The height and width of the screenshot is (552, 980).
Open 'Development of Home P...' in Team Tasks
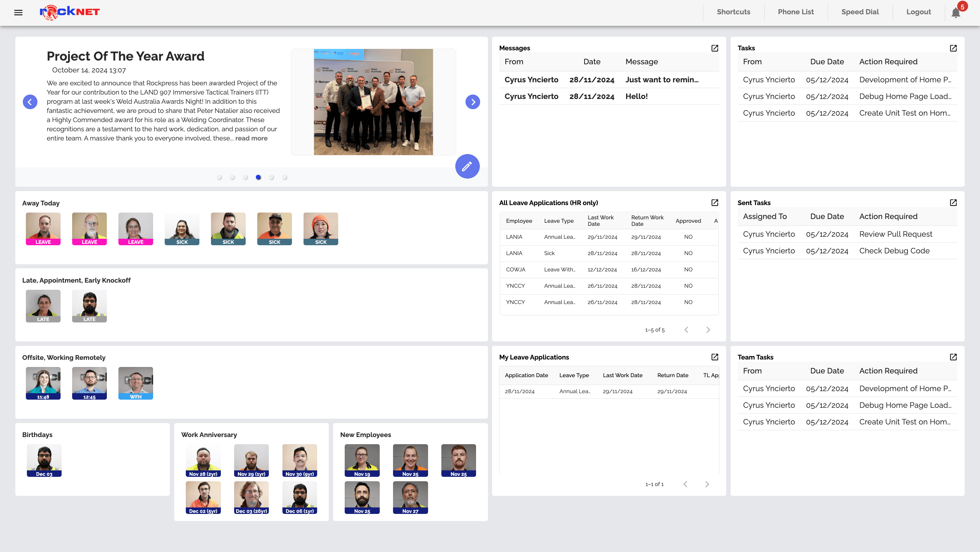tap(847, 388)
